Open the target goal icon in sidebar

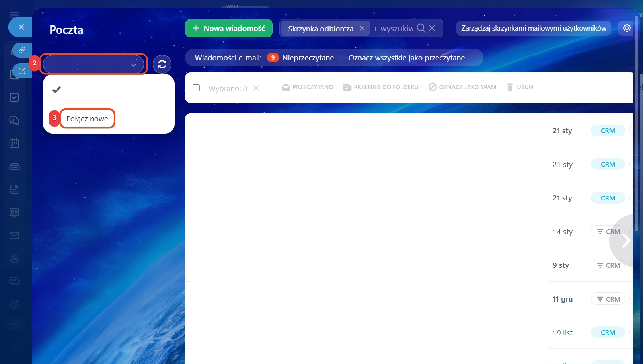point(14,304)
